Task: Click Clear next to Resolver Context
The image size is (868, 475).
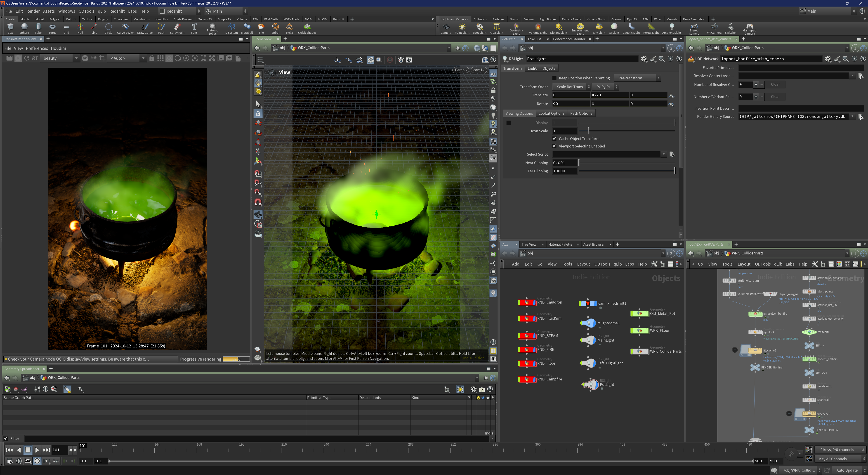Action: 775,85
